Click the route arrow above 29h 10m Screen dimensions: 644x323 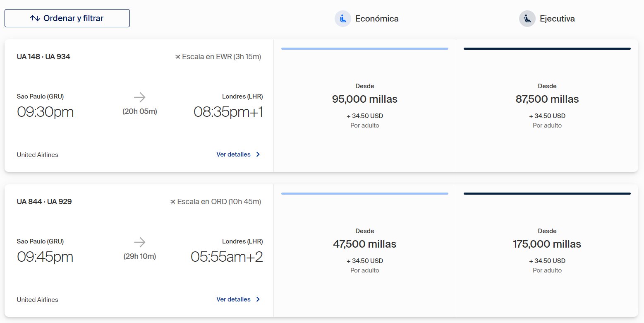[140, 243]
